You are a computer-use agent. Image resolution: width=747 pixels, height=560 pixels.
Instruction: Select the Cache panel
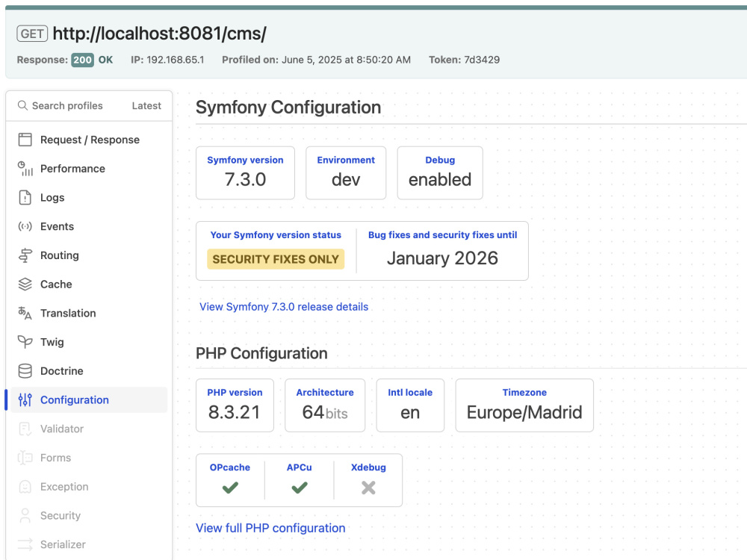pyautogui.click(x=89, y=284)
